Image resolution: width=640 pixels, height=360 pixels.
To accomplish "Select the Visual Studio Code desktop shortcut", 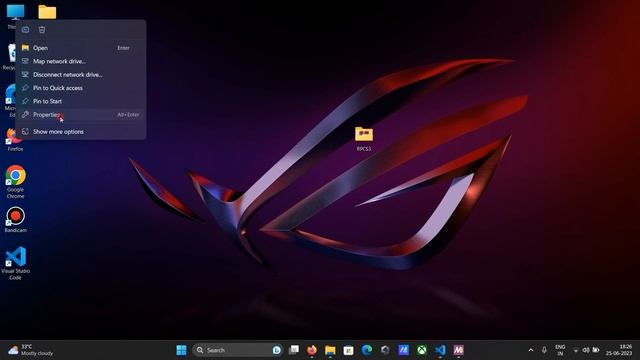I will (16, 263).
